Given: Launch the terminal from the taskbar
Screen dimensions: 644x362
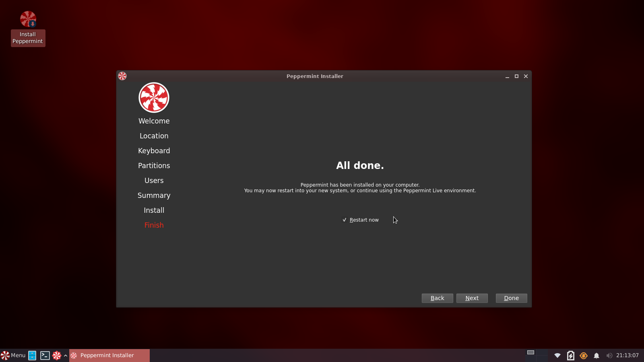Looking at the screenshot, I should coord(45,355).
